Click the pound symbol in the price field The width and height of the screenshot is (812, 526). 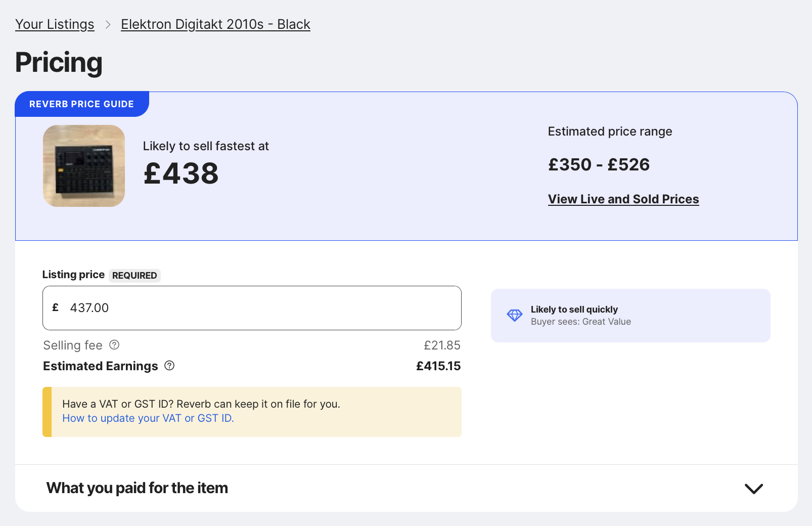click(x=56, y=308)
